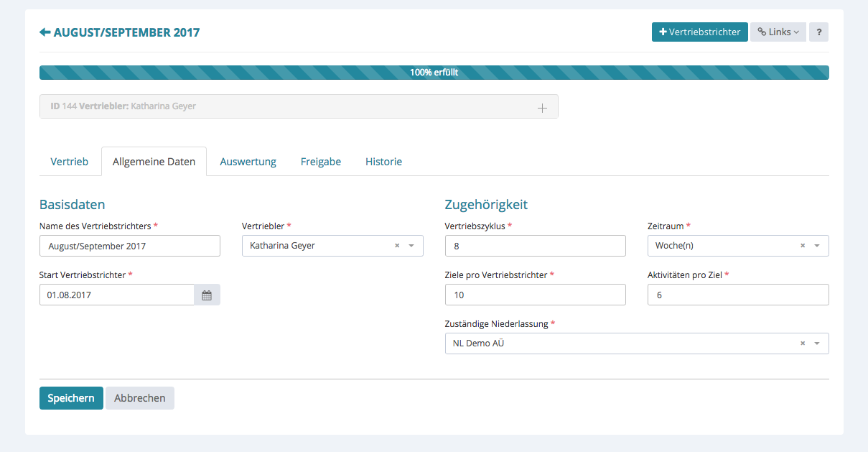The image size is (868, 452).
Task: Clear the Vertriebler selection with the x
Action: 397,246
